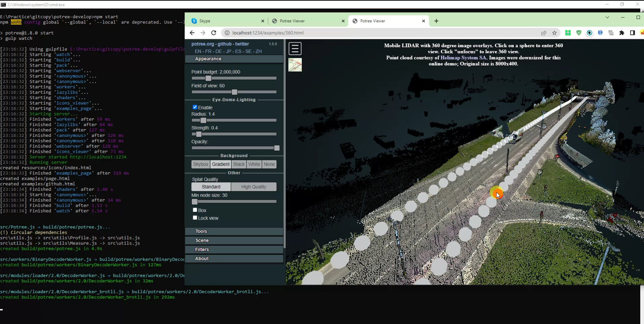Switch language to FR
This screenshot has height=324, width=644.
208,51
